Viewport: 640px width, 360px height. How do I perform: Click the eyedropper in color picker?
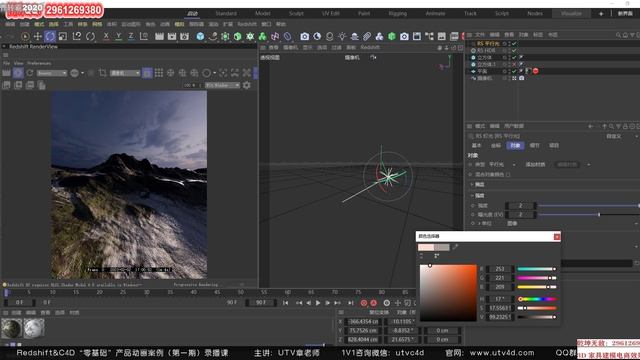(x=455, y=247)
